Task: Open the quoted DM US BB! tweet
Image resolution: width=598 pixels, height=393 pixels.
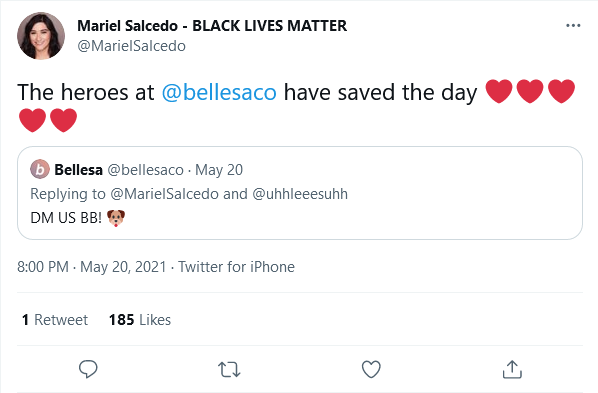Action: [x=300, y=193]
